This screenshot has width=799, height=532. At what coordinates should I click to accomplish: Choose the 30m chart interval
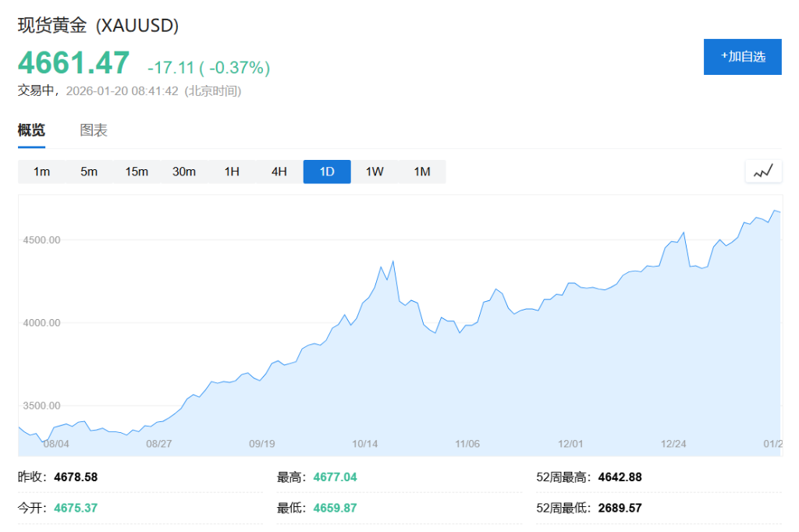tap(184, 172)
